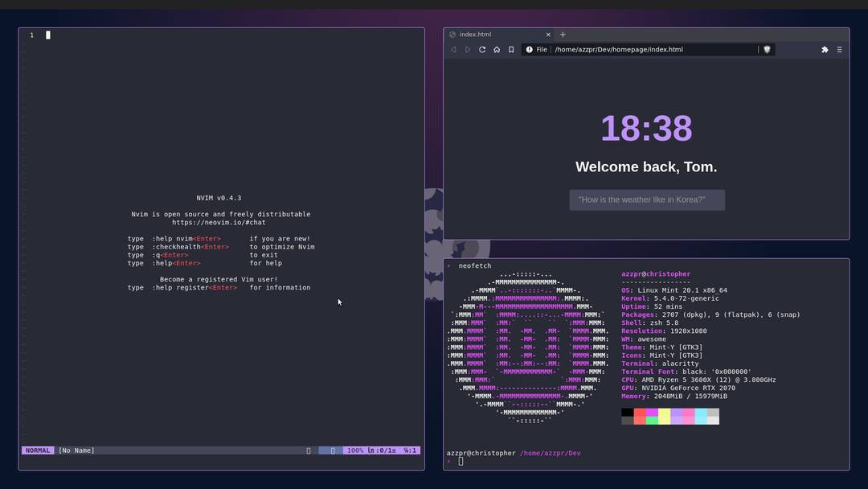Click the file encoding indicator in Neovim statusline

click(332, 450)
